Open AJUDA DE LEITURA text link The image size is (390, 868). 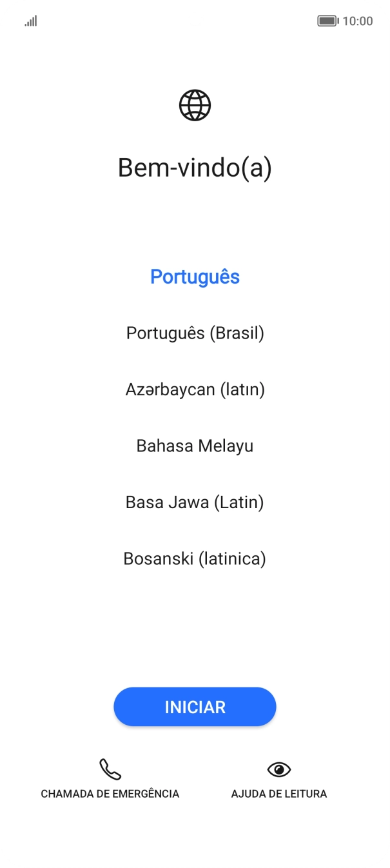click(x=279, y=794)
